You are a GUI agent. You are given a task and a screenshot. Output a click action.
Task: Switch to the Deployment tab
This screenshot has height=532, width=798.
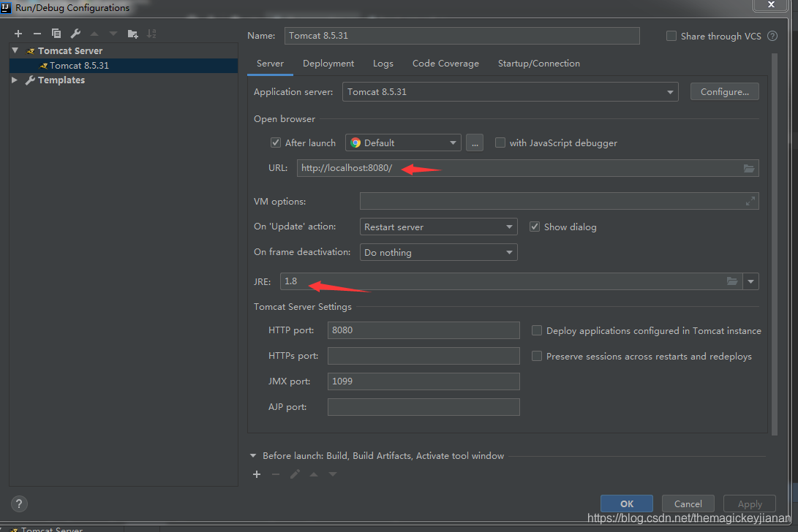[328, 64]
